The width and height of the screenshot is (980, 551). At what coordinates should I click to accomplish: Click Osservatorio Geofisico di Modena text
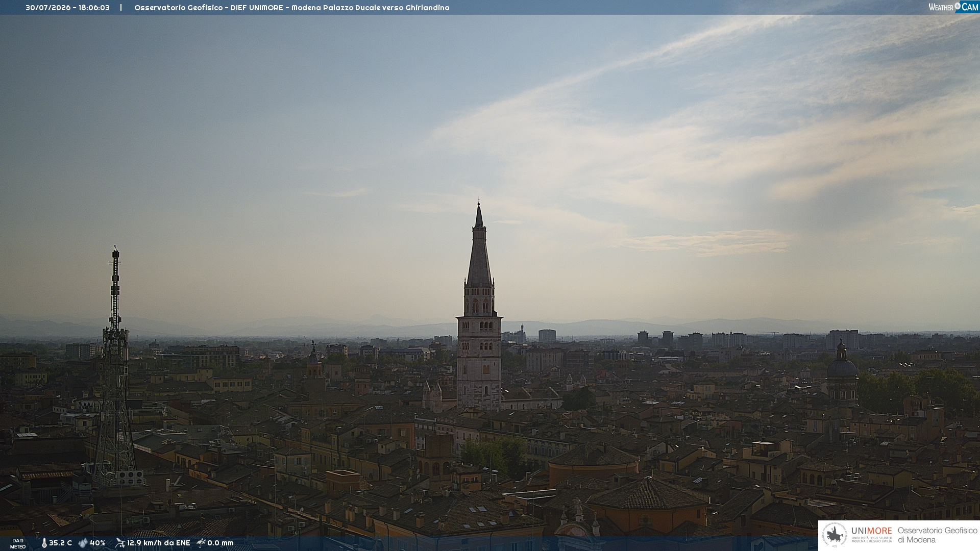click(937, 535)
